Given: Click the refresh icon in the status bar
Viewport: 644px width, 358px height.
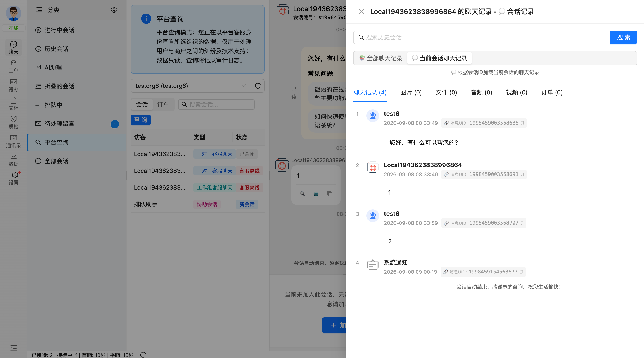Looking at the screenshot, I should 143,355.
